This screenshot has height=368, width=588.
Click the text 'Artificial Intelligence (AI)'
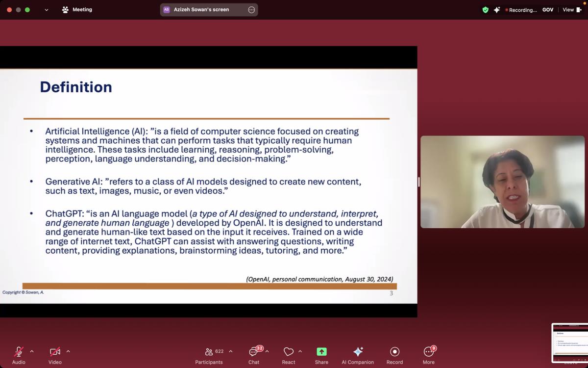coord(95,131)
